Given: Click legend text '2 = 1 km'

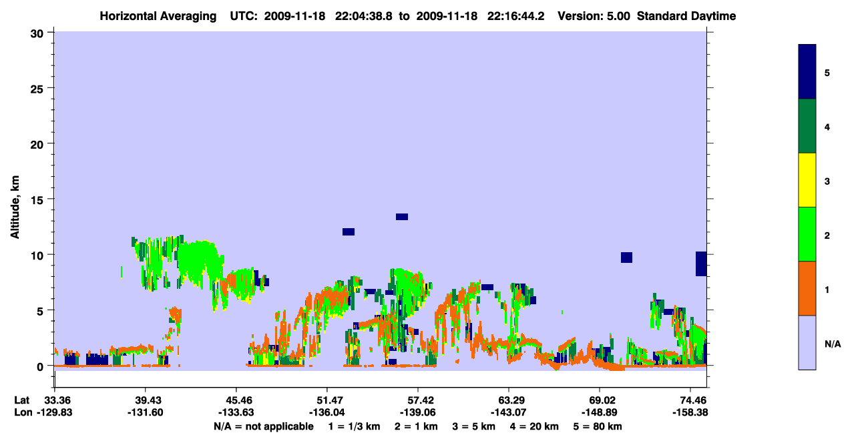Looking at the screenshot, I should (x=416, y=426).
